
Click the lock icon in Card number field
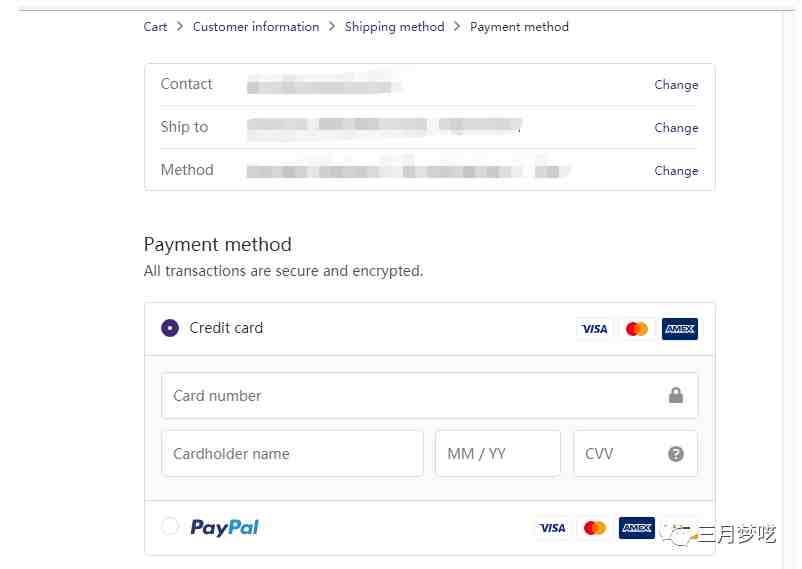[x=676, y=395]
